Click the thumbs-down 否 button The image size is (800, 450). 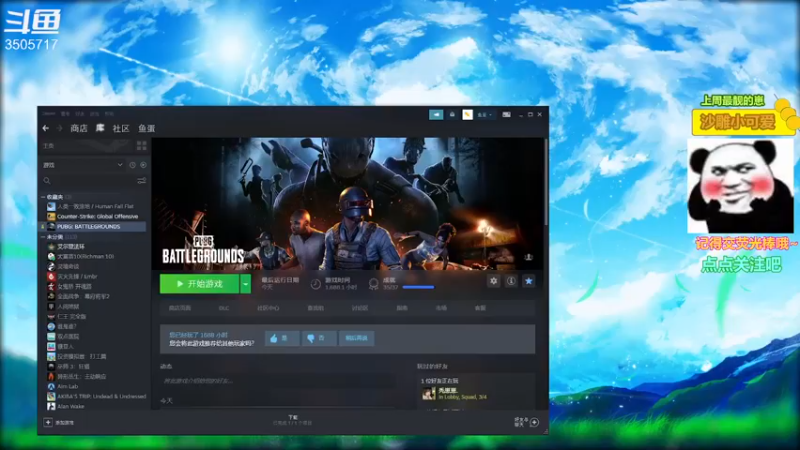click(x=318, y=338)
